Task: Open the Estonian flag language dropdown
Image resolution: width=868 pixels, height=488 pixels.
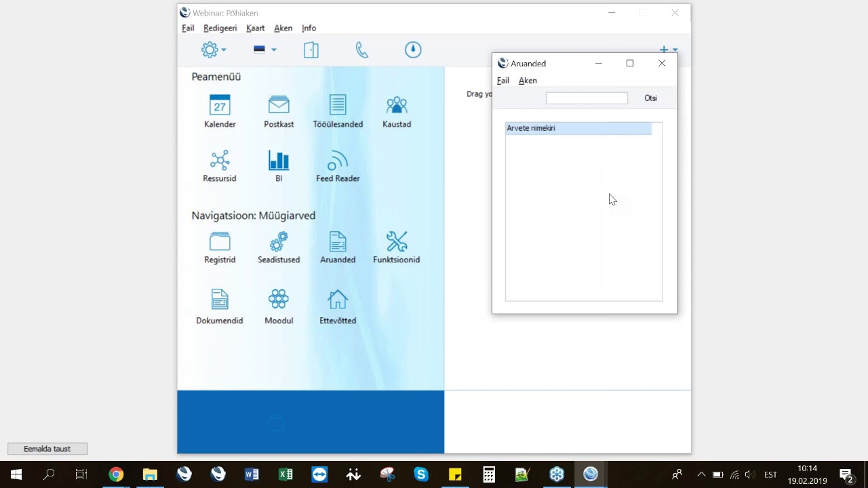Action: (x=264, y=49)
